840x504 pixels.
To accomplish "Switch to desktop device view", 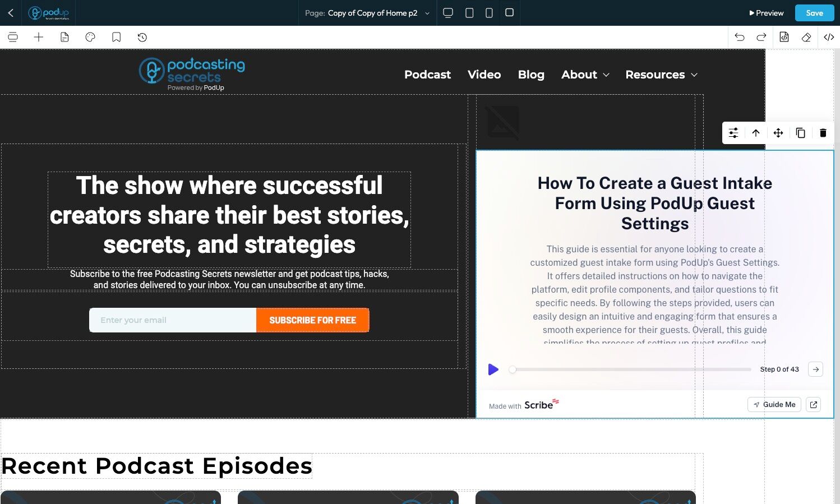I will point(448,12).
